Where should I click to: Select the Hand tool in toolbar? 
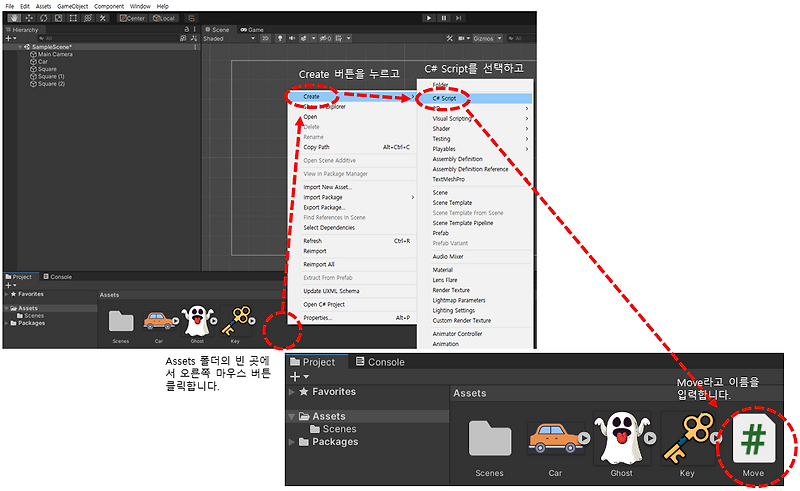pos(14,18)
